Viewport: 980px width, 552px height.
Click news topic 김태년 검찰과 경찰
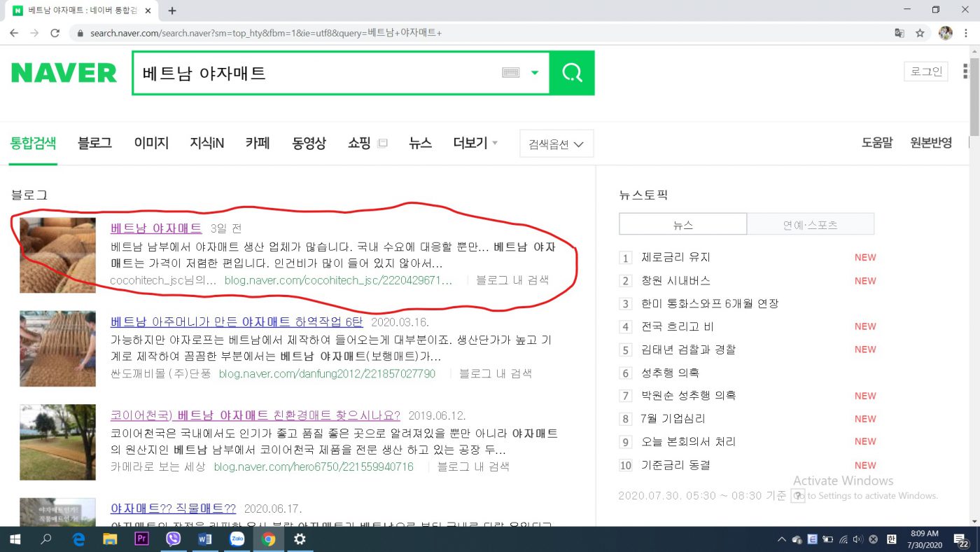[688, 350]
